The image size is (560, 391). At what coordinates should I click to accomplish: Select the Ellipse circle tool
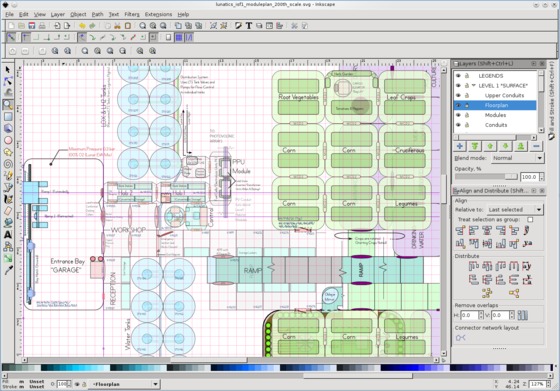click(x=8, y=140)
